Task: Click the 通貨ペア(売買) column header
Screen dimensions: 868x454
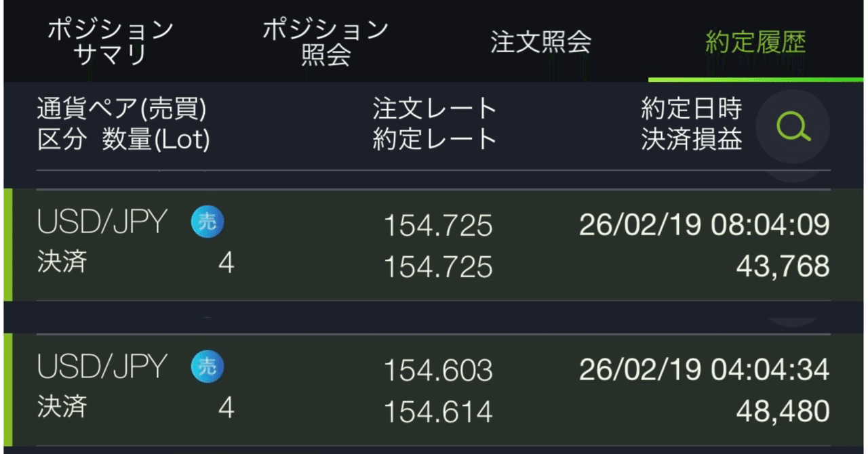Action: [x=121, y=108]
